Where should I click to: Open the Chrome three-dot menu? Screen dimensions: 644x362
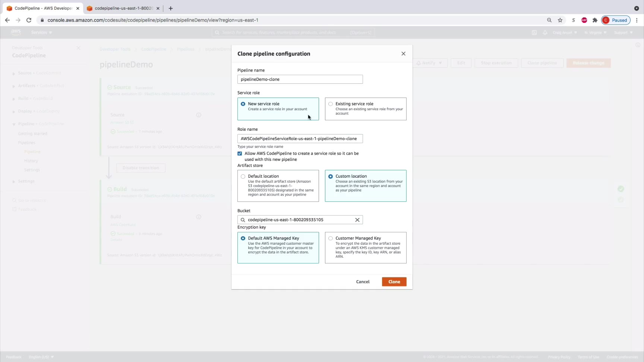pyautogui.click(x=637, y=20)
